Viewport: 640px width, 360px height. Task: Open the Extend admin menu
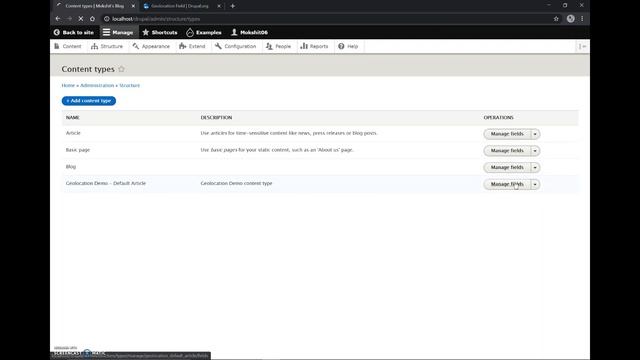pyautogui.click(x=192, y=46)
